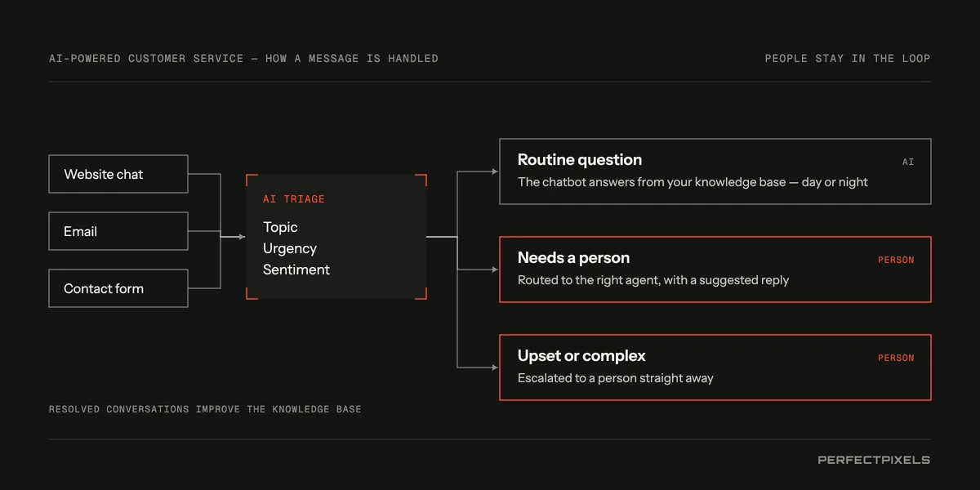The image size is (980, 490).
Task: Click the Routed to the right agent description
Action: (x=653, y=280)
